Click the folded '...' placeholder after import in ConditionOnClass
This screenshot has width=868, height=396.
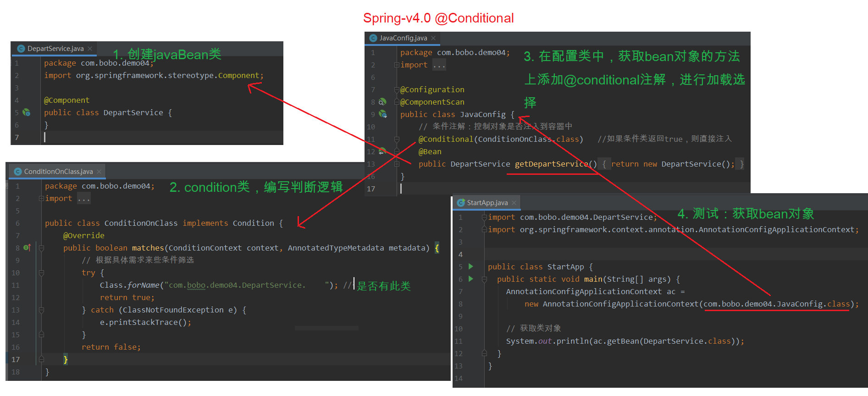pyautogui.click(x=83, y=199)
